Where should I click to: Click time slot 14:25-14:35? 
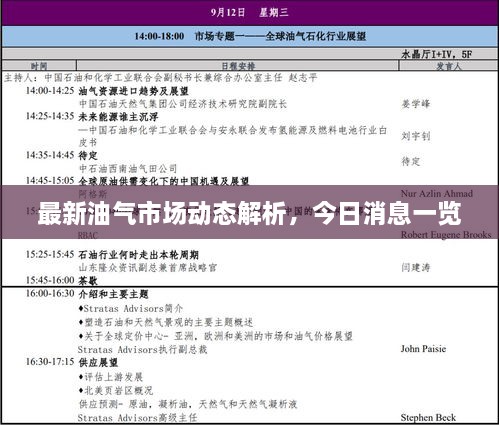(x=50, y=116)
